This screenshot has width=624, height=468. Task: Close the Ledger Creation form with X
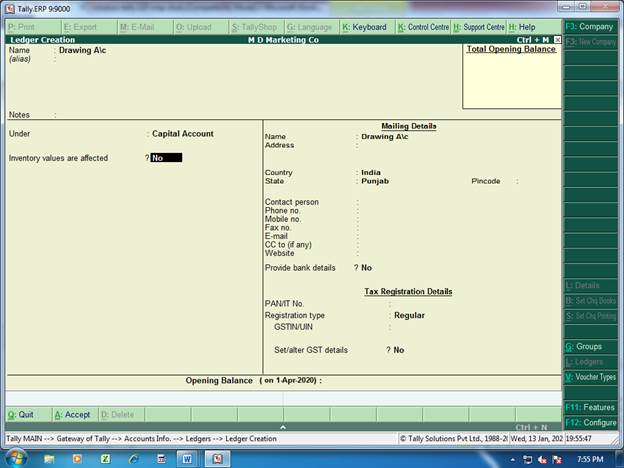558,40
